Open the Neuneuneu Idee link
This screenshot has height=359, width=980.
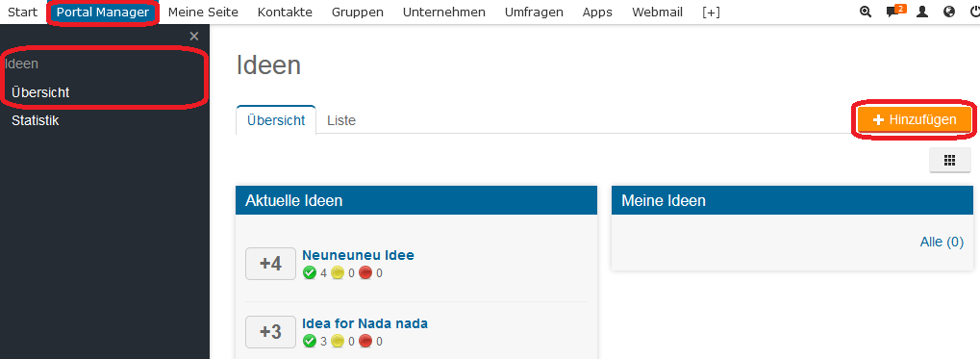[358, 254]
